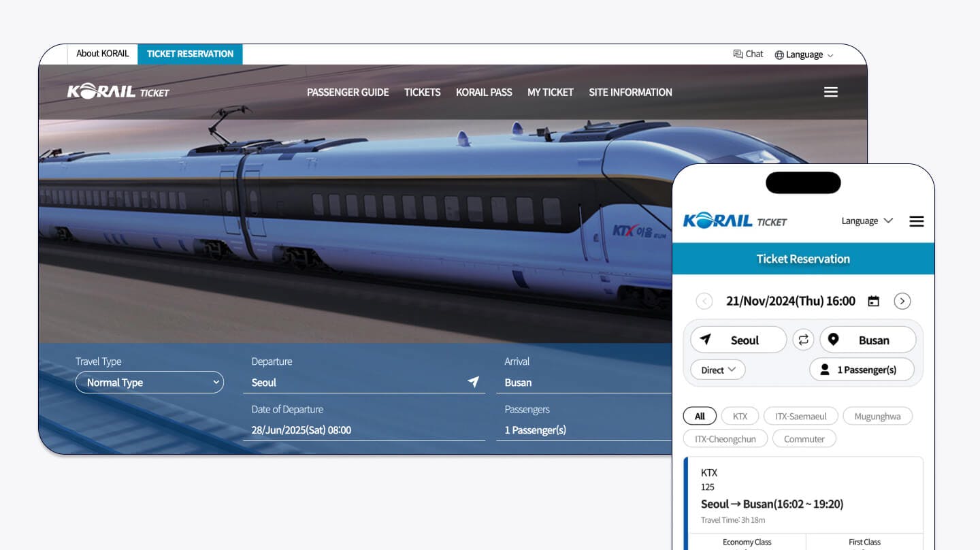This screenshot has width=980, height=550.
Task: Open the SITE INFORMATION menu
Action: [x=630, y=92]
